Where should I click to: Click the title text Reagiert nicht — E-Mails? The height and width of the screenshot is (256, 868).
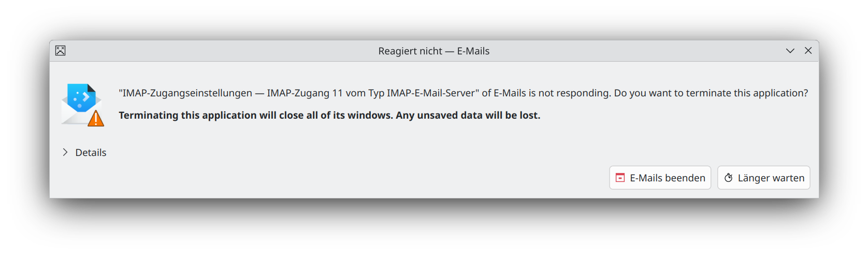[434, 51]
